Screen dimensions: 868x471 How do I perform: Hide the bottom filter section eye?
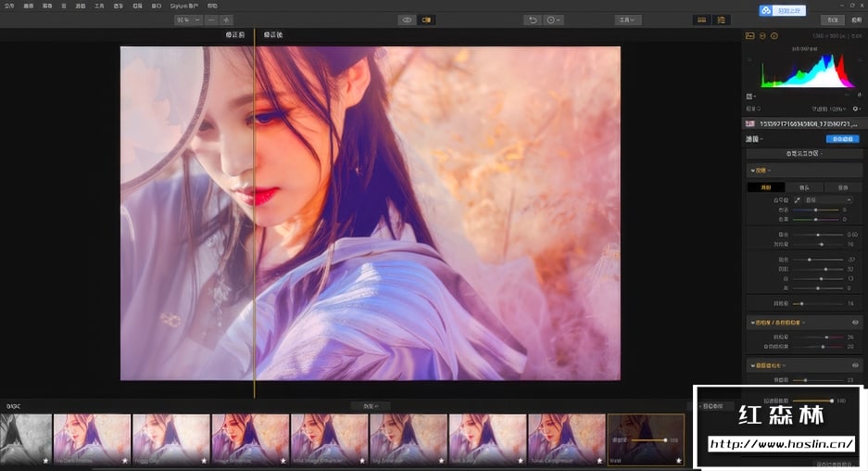855,365
